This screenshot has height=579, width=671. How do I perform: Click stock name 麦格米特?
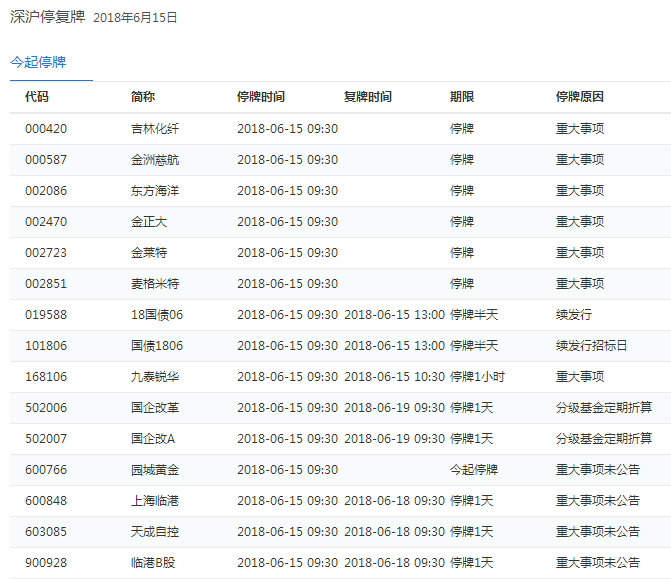(x=155, y=284)
